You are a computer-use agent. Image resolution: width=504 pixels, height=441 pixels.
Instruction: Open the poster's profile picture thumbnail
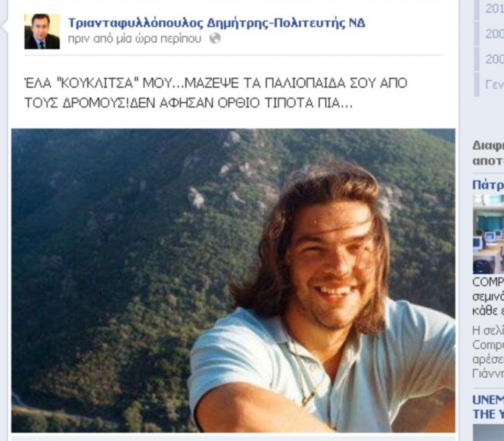(42, 32)
